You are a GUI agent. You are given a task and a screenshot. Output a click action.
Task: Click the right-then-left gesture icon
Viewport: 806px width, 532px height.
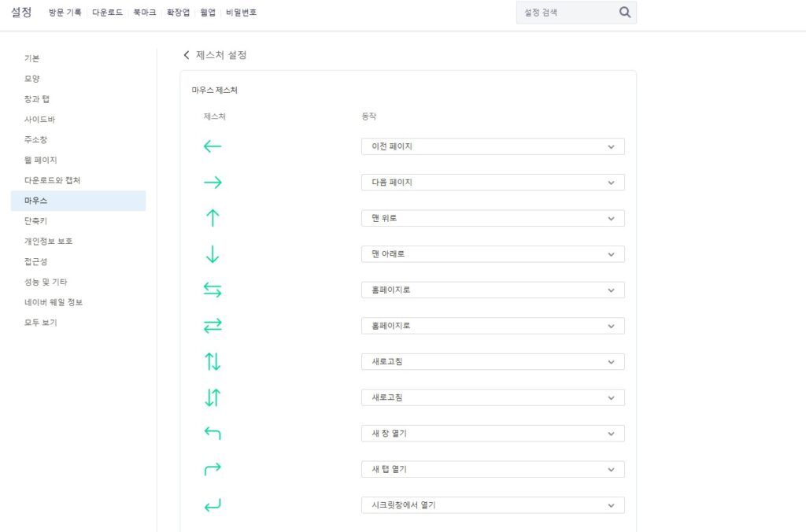click(x=213, y=326)
